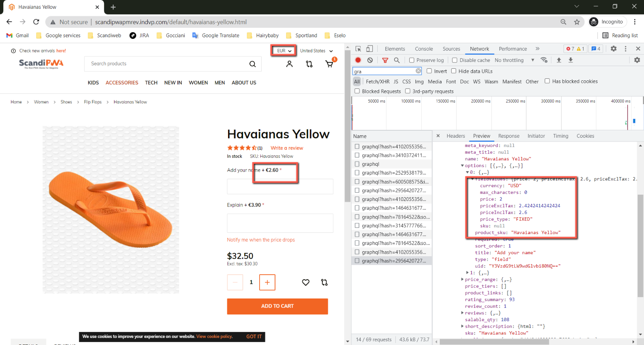Open the Chrome three-dot menu

[x=635, y=22]
